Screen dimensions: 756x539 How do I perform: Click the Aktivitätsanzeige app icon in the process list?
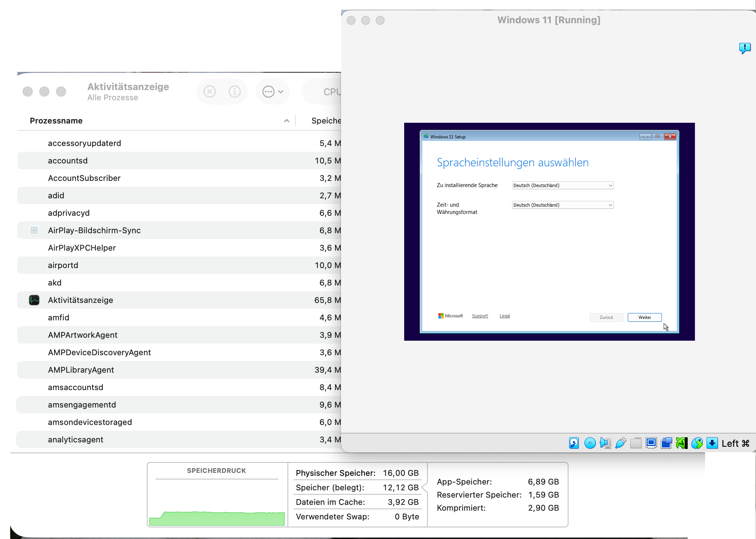(34, 300)
